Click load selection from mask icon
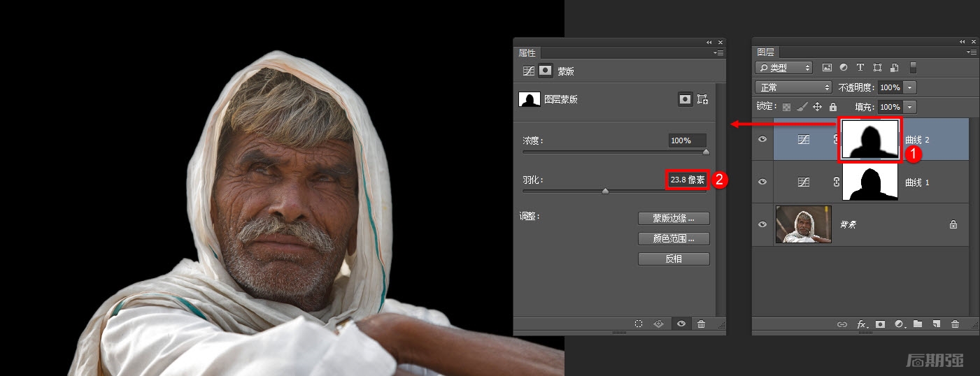The image size is (980, 376). [639, 324]
